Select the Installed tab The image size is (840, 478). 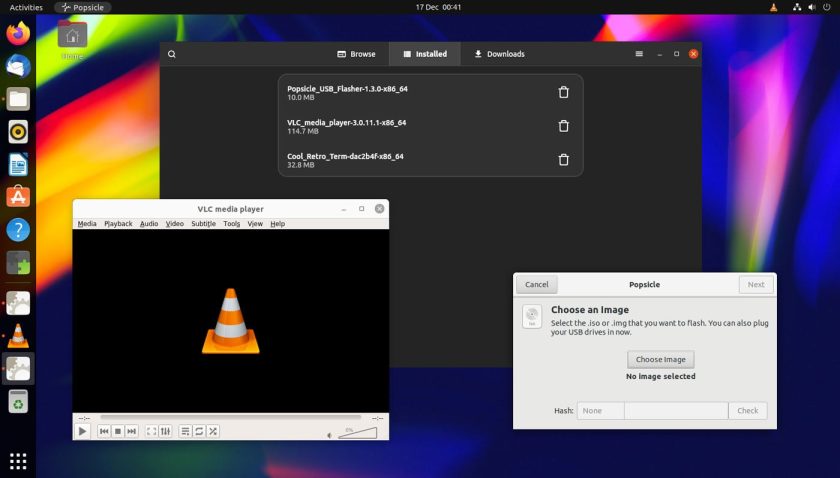click(425, 54)
